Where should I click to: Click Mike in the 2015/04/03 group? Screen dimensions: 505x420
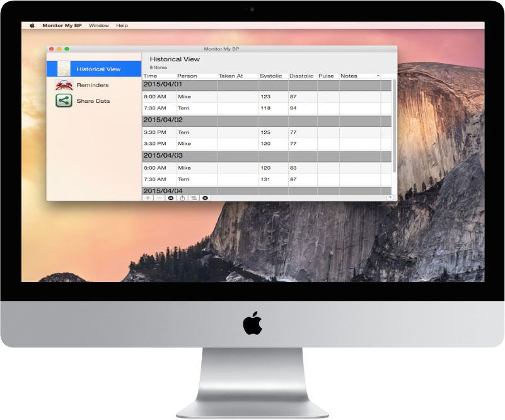point(184,168)
